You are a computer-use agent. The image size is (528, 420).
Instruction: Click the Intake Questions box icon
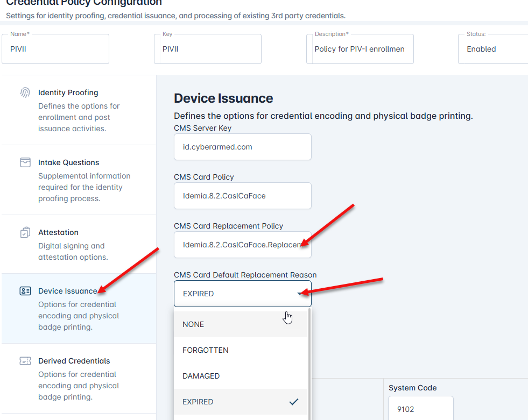pyautogui.click(x=25, y=162)
